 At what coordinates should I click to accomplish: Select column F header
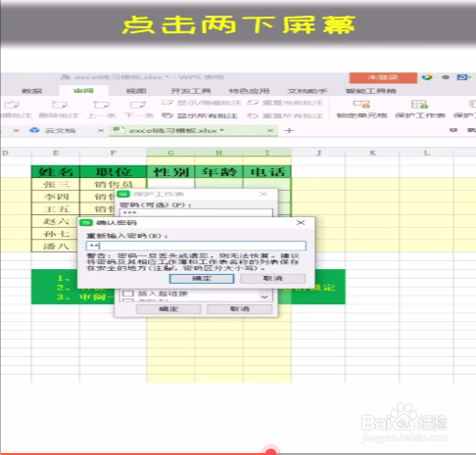pos(114,153)
